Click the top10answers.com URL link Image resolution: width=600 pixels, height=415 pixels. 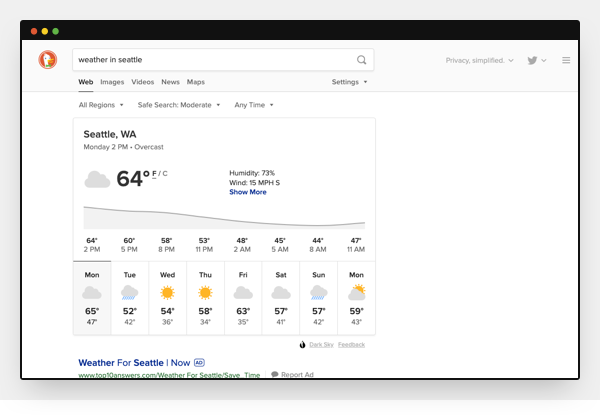169,375
